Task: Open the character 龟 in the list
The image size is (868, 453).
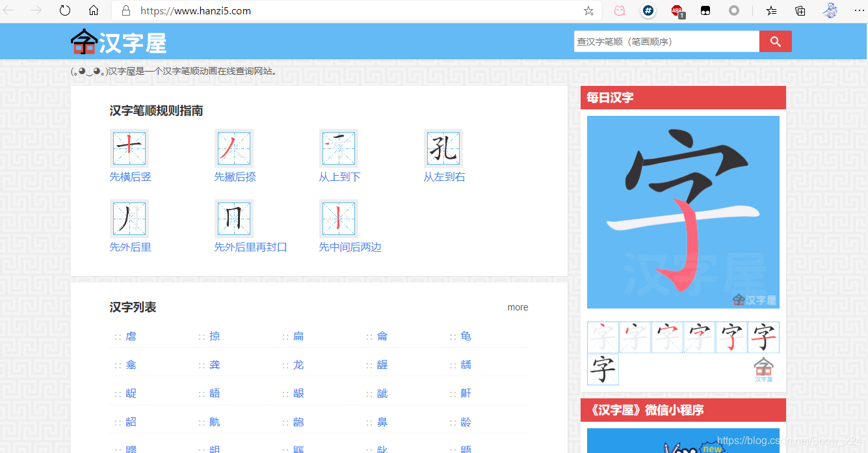Action: pos(466,336)
